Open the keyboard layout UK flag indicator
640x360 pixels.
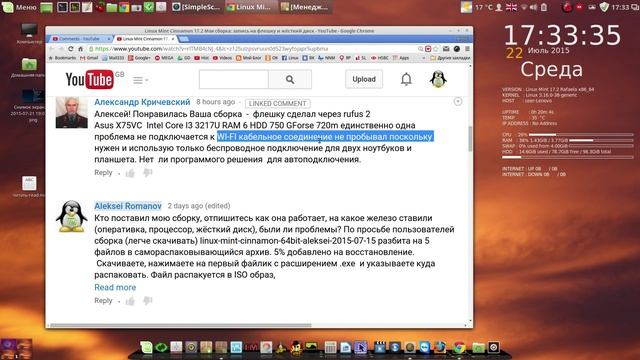click(511, 7)
